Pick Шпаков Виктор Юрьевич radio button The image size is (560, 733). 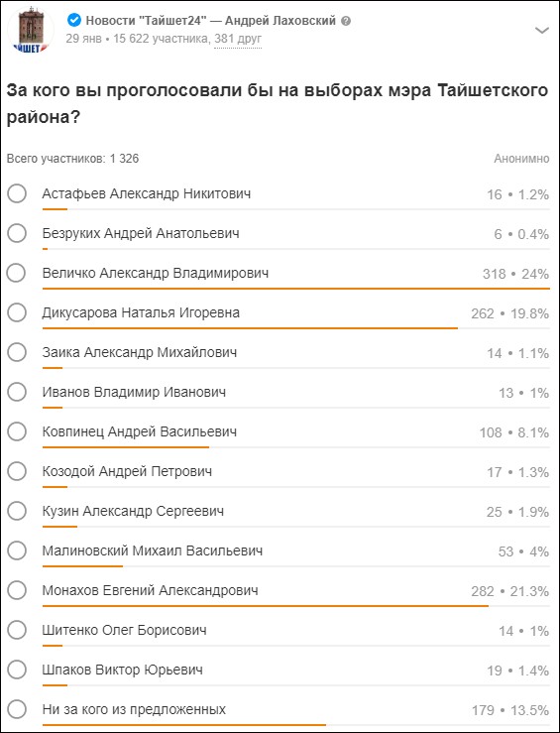tap(17, 671)
